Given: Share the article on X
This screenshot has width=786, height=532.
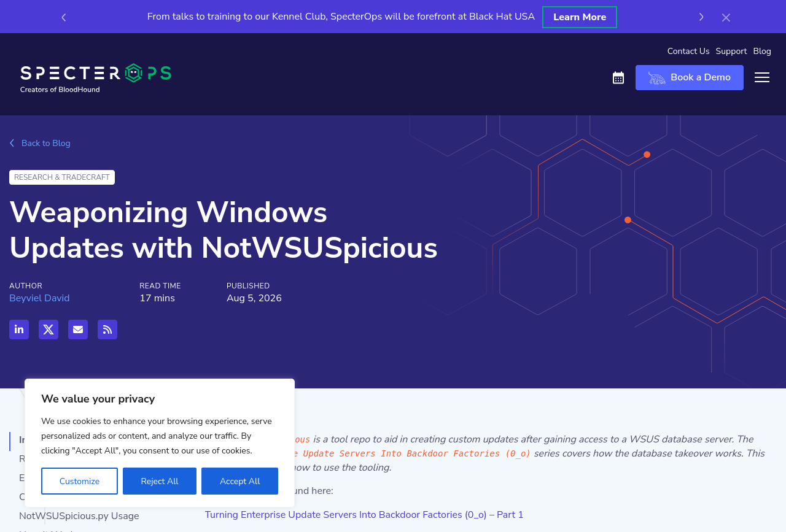Looking at the screenshot, I should click(x=49, y=330).
